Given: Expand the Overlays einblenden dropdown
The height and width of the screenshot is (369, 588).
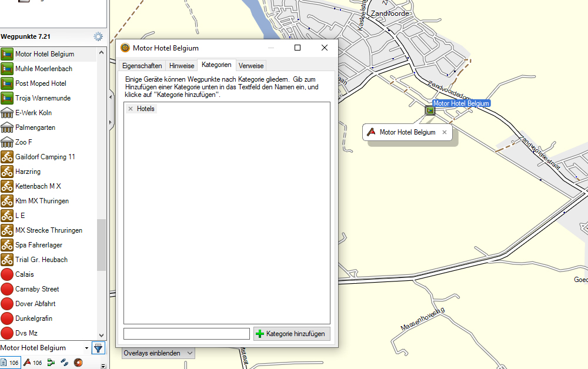Looking at the screenshot, I should click(x=189, y=353).
